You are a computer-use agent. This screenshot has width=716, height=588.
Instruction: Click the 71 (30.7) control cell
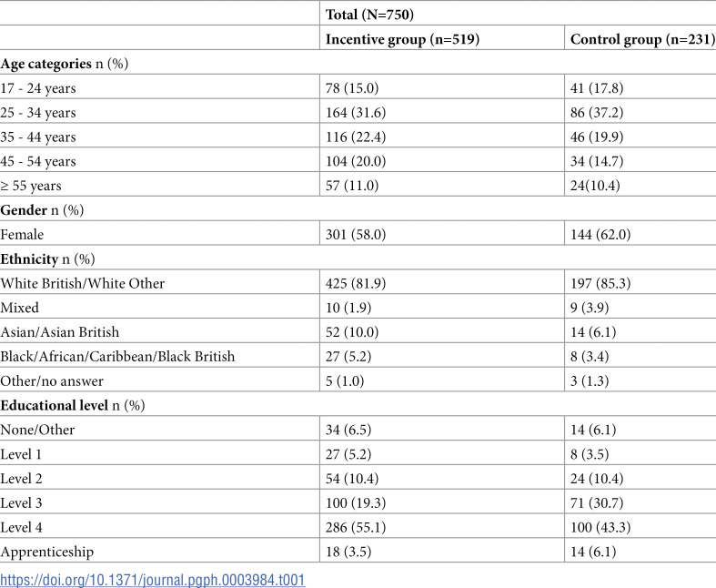point(596,503)
